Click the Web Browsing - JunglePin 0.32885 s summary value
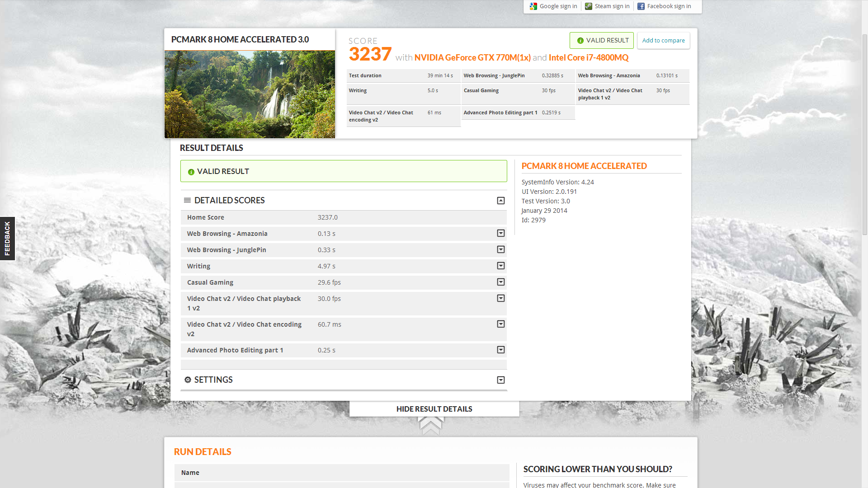 [x=552, y=76]
